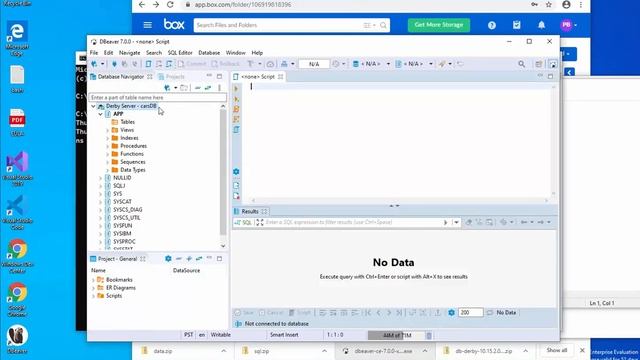This screenshot has height=360, width=640.
Task: Click the result row limit field showing 200
Action: pos(471,313)
